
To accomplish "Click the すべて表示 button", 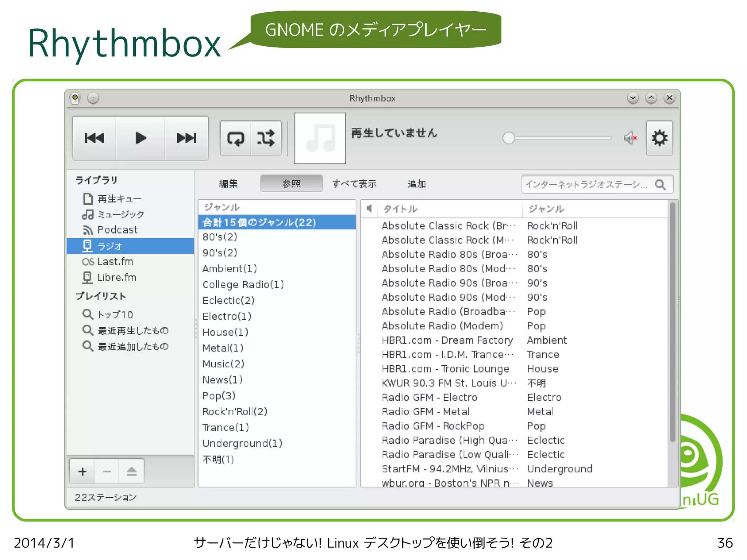I will 355,184.
